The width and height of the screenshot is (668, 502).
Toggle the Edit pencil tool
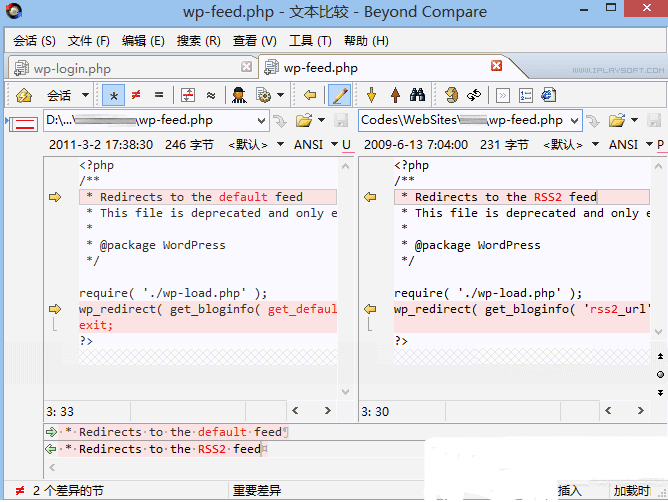click(340, 95)
